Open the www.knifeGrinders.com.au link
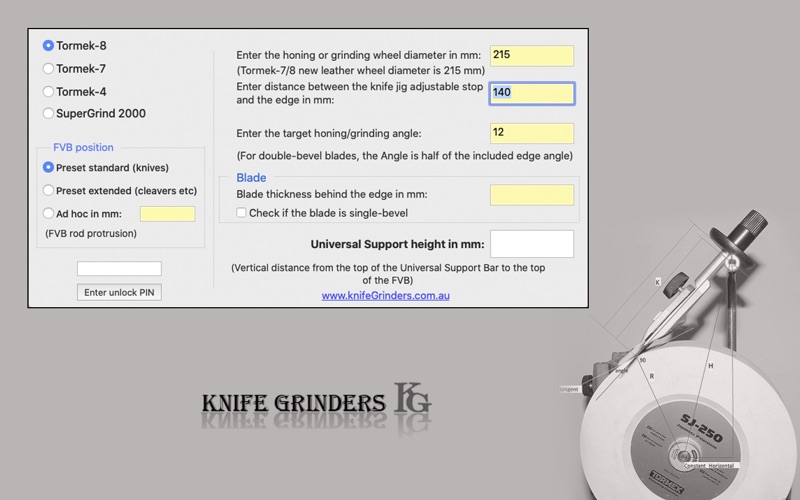This screenshot has width=800, height=500. point(385,295)
